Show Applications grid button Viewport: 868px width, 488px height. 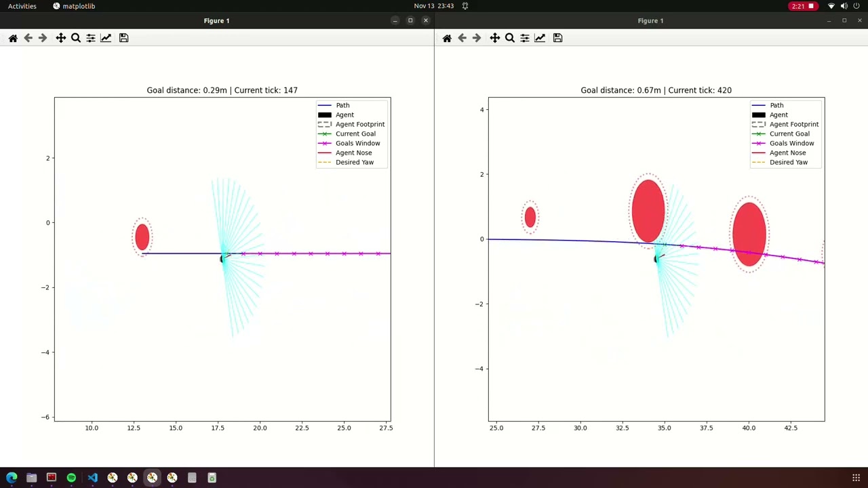click(856, 478)
